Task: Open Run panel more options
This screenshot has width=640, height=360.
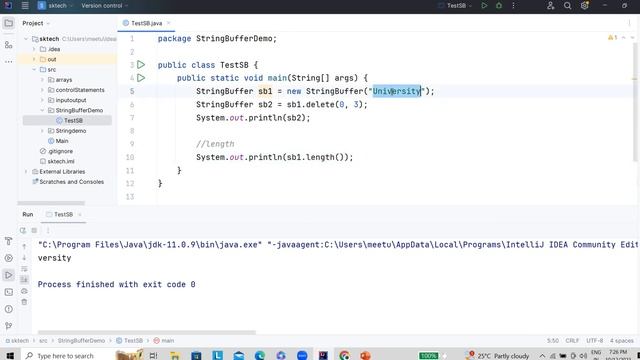Action: tap(48, 231)
